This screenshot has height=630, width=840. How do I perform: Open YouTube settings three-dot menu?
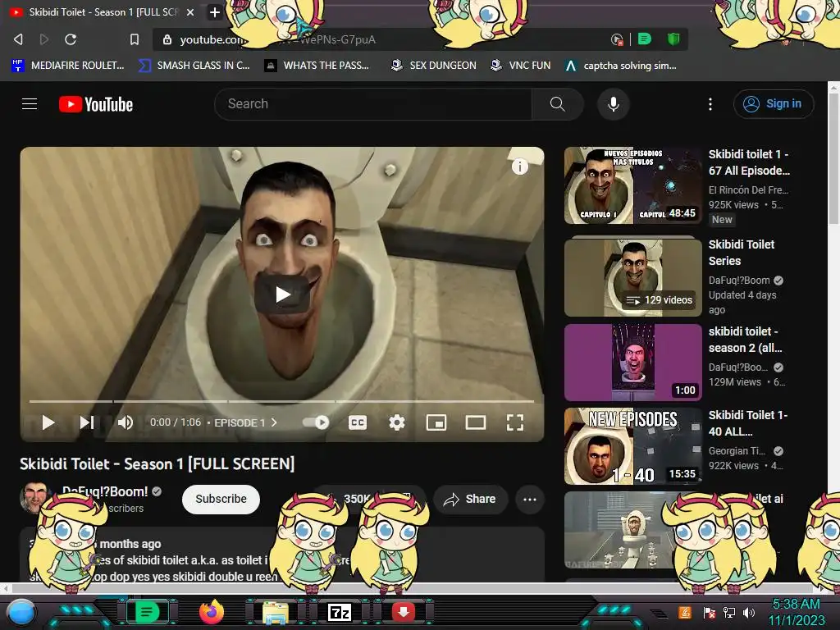(x=710, y=104)
